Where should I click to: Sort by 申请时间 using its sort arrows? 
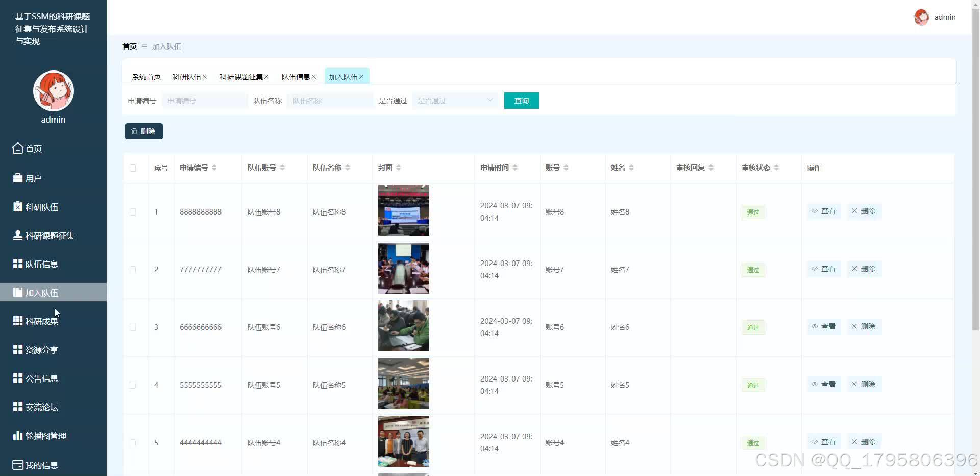[x=515, y=168]
